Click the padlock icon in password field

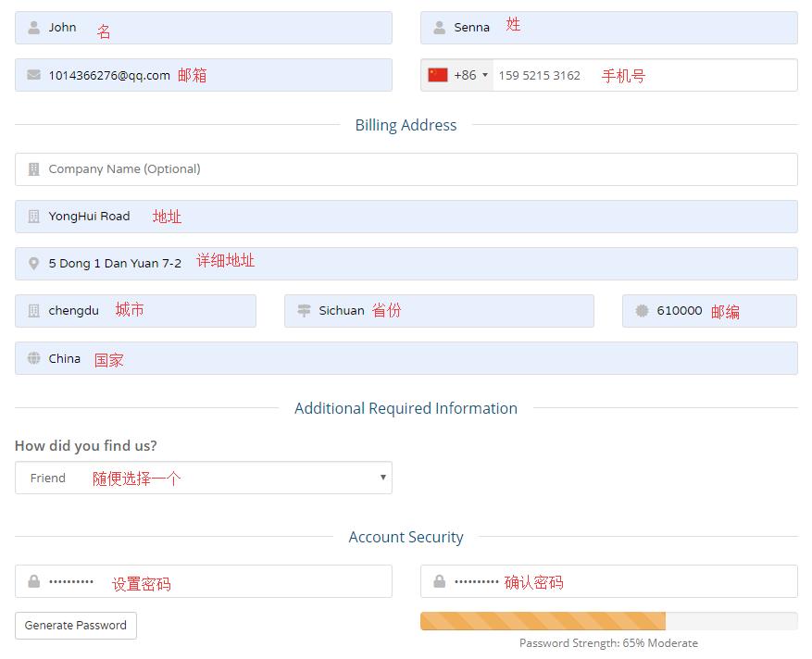(33, 581)
